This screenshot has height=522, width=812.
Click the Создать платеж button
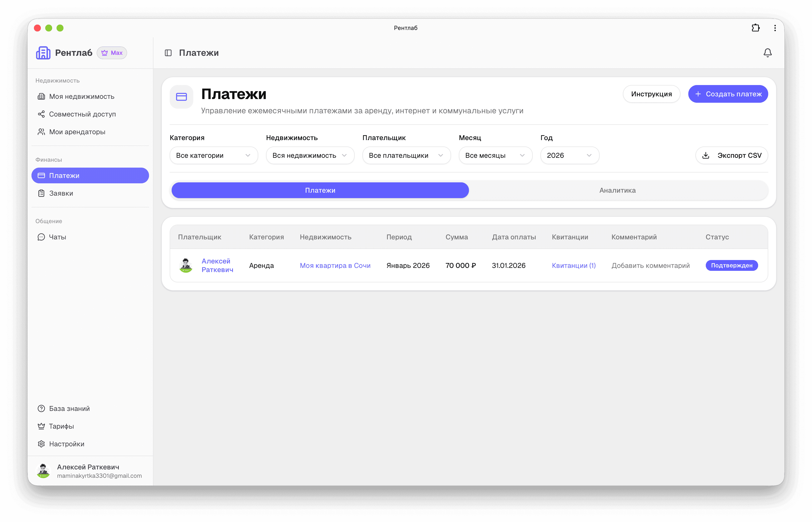click(728, 94)
